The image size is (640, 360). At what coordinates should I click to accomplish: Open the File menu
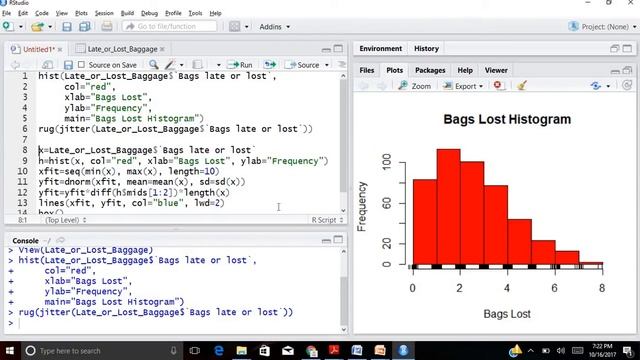pyautogui.click(x=7, y=13)
